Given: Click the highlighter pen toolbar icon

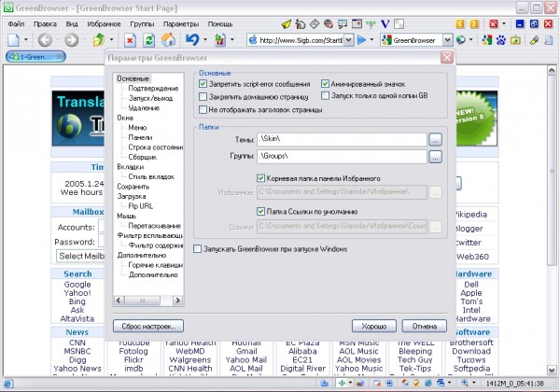Looking at the screenshot, I should (x=534, y=40).
